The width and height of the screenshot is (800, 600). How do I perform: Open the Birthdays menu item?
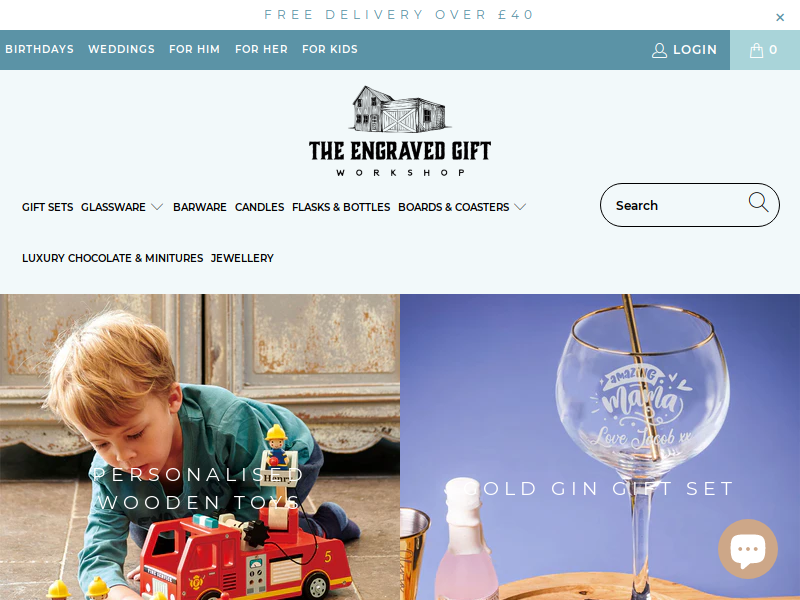point(39,49)
